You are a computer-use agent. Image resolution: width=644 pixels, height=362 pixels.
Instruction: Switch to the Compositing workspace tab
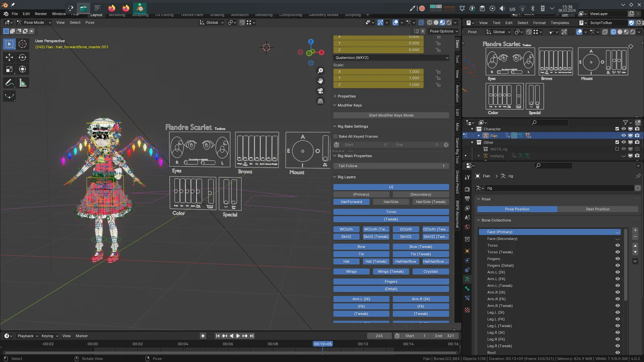point(290,15)
